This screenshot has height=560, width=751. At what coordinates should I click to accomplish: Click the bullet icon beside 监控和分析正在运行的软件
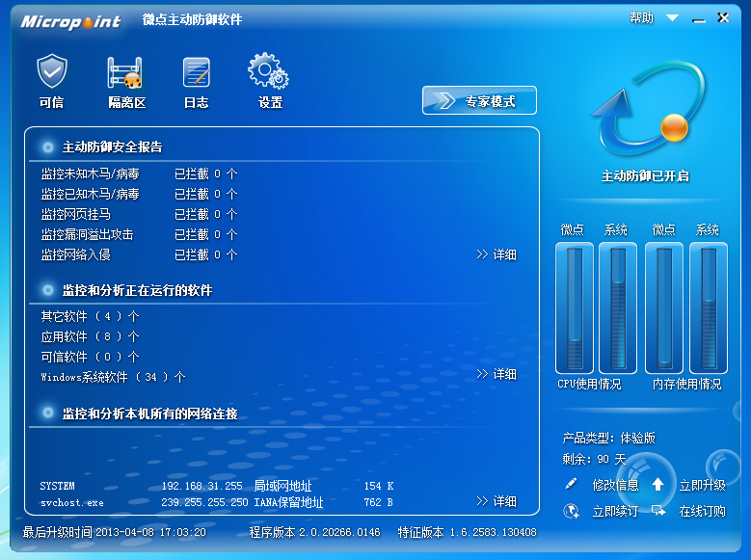click(48, 290)
